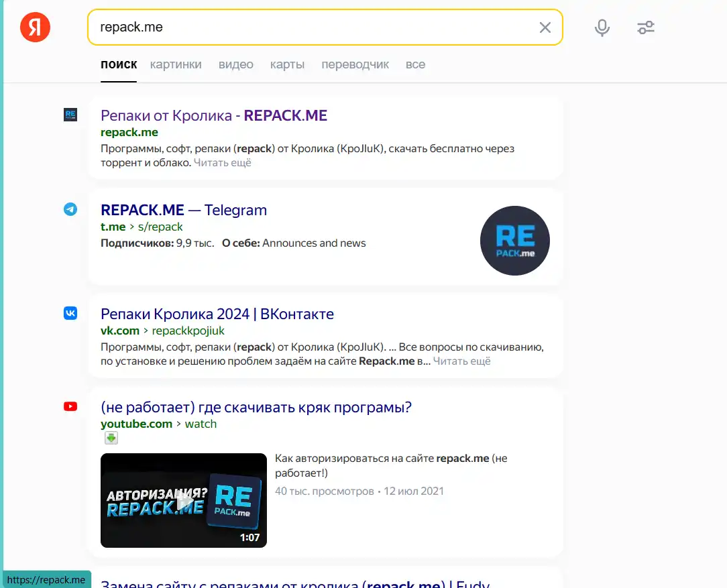Expand Читать ещё in VK snippet
Viewport: 727px width, 588px height.
point(462,361)
